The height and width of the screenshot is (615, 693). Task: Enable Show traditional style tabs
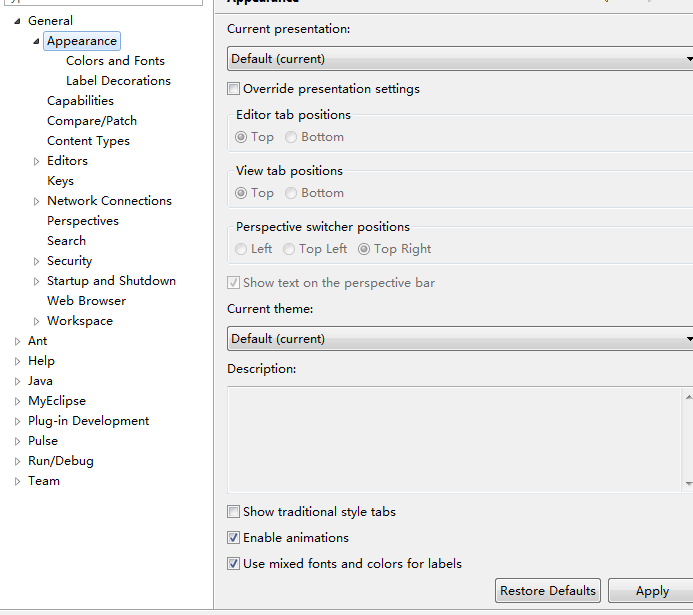point(234,512)
